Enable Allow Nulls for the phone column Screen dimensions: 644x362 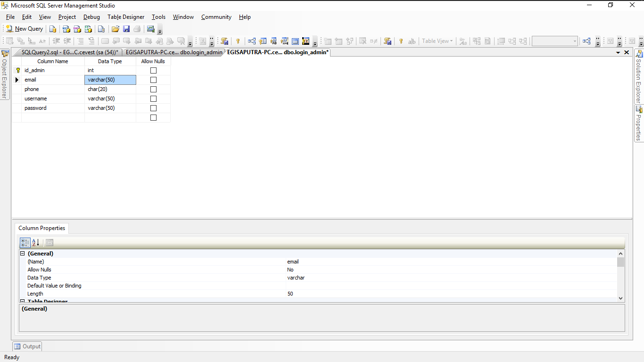pyautogui.click(x=153, y=89)
